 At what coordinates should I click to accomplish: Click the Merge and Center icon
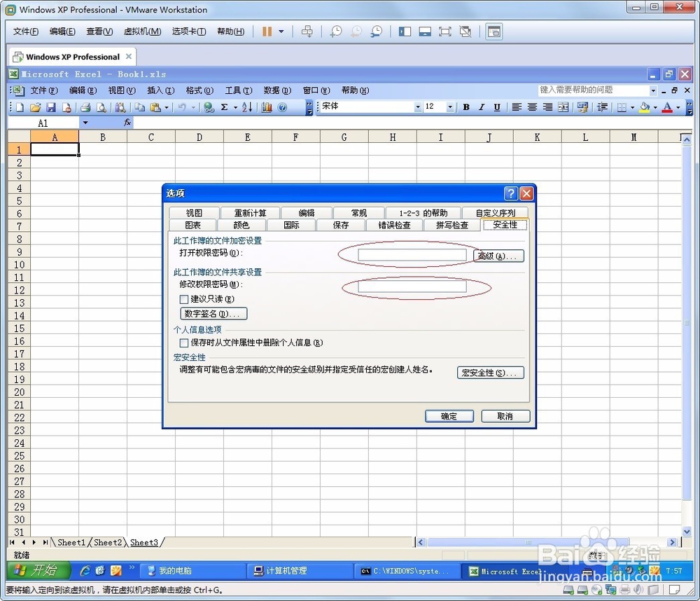click(x=563, y=107)
